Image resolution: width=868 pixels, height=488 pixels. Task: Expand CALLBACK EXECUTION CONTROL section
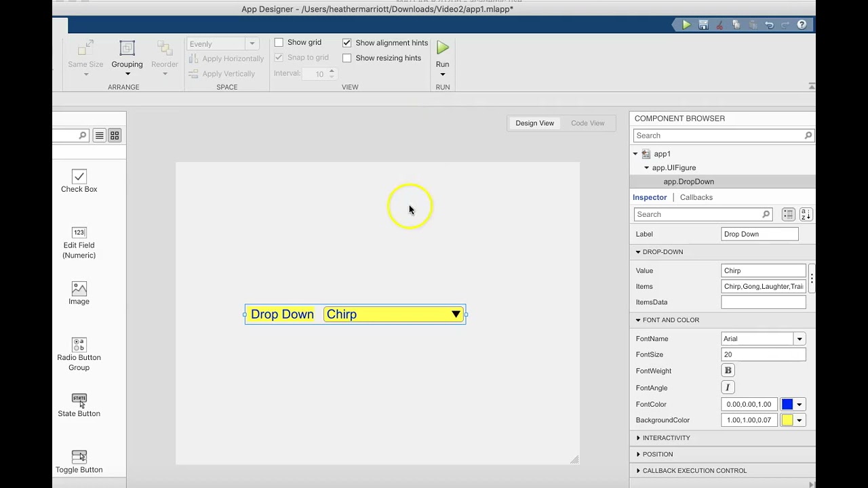point(638,470)
